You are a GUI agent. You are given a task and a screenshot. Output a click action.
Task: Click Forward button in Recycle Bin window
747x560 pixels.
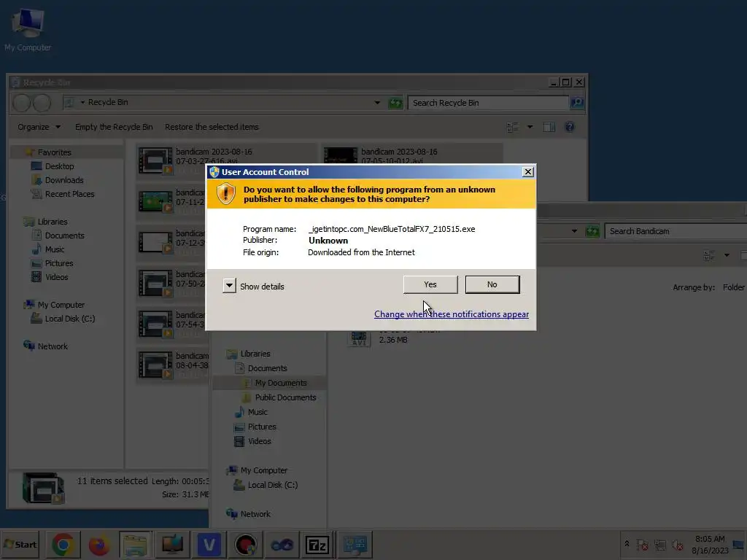coord(42,103)
